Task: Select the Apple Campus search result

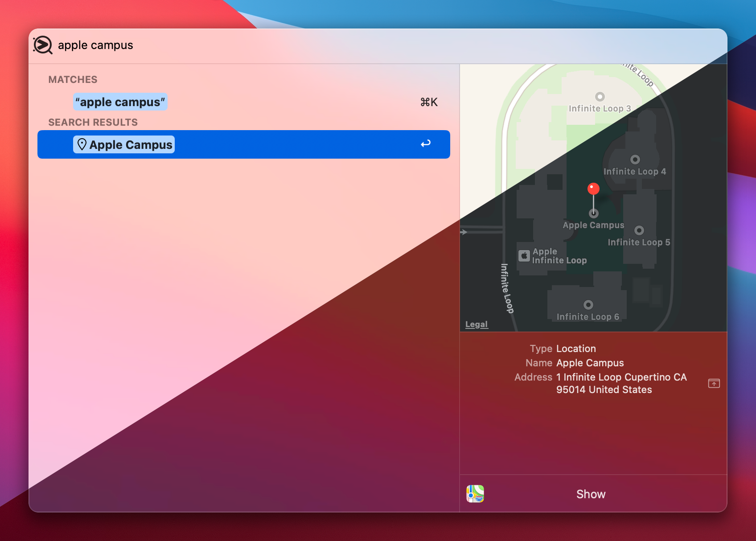Action: pyautogui.click(x=244, y=144)
